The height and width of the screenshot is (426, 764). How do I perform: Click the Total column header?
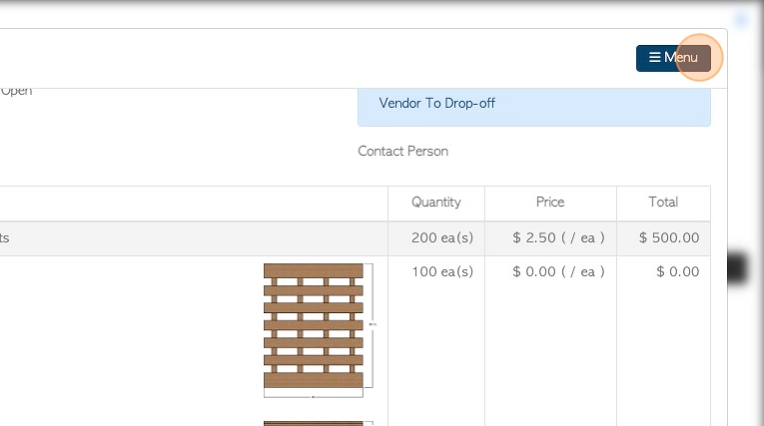click(x=663, y=202)
